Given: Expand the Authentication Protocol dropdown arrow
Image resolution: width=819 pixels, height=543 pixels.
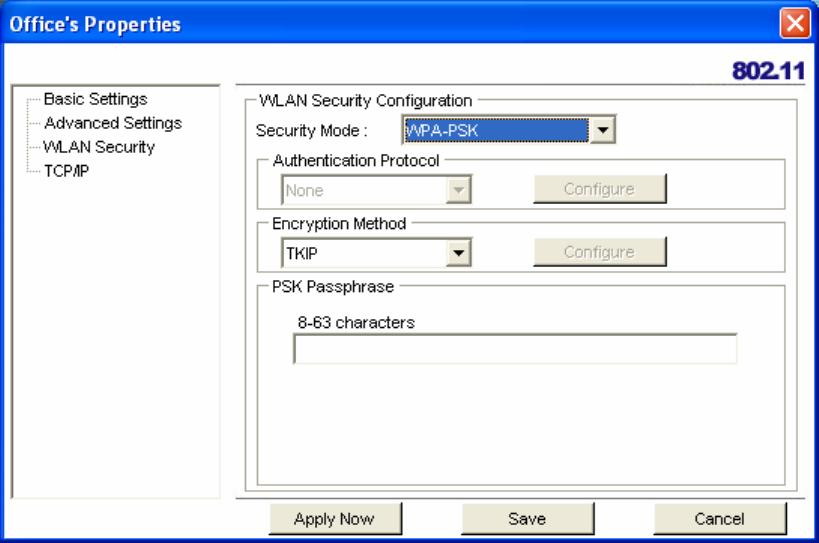Looking at the screenshot, I should click(x=458, y=190).
